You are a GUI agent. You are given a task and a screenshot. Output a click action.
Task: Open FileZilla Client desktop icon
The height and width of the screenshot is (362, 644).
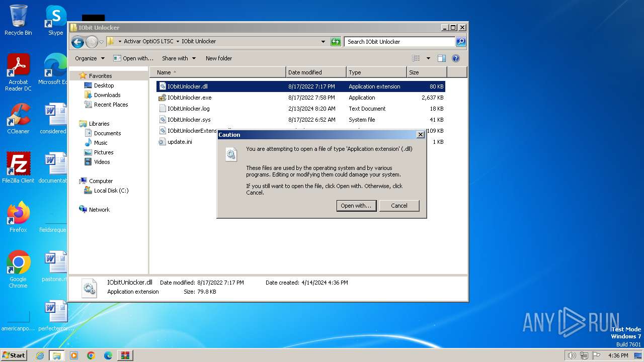coord(18,168)
